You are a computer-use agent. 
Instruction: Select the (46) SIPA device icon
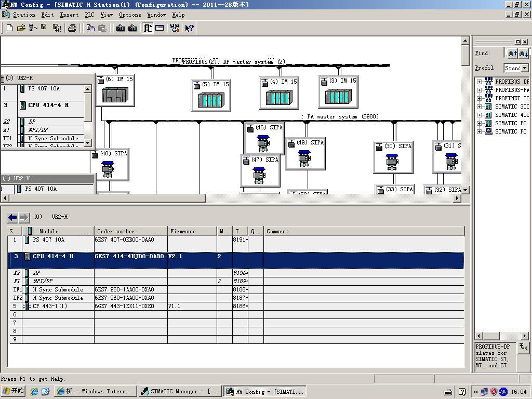click(x=263, y=143)
